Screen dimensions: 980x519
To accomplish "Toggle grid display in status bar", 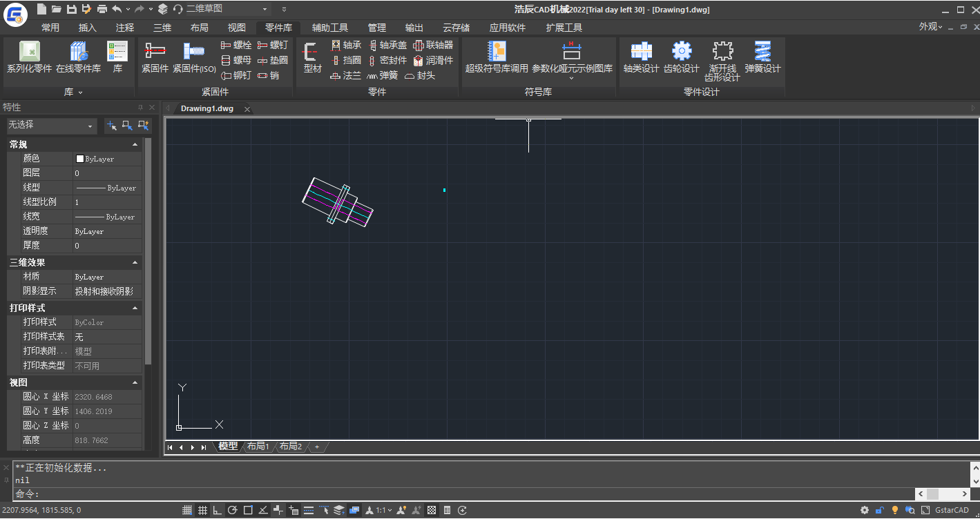I will (x=202, y=511).
